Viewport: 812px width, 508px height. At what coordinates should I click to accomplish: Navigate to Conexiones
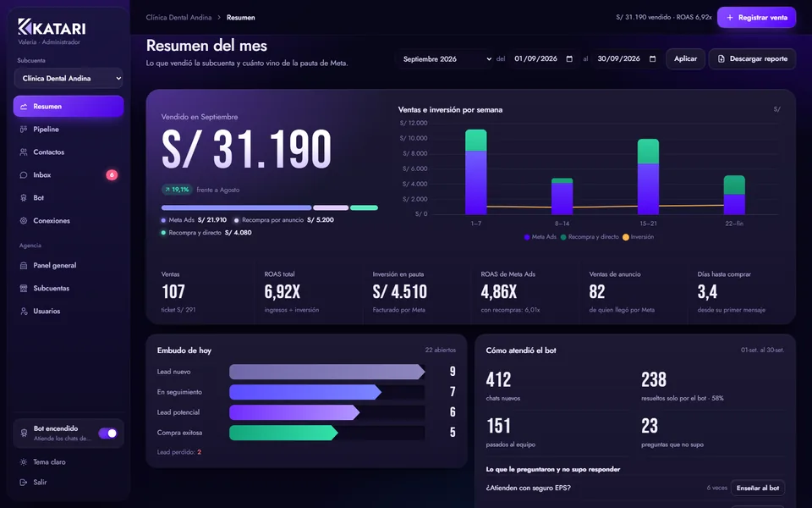[x=69, y=220]
